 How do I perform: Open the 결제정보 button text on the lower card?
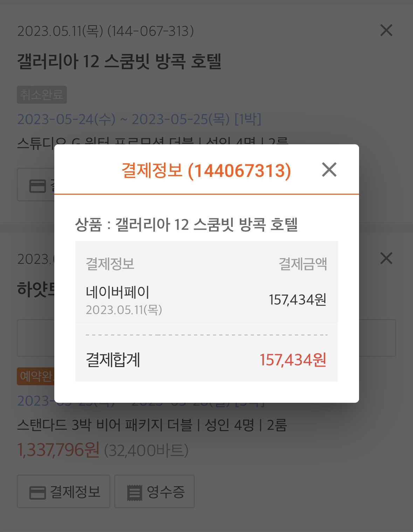tap(75, 492)
